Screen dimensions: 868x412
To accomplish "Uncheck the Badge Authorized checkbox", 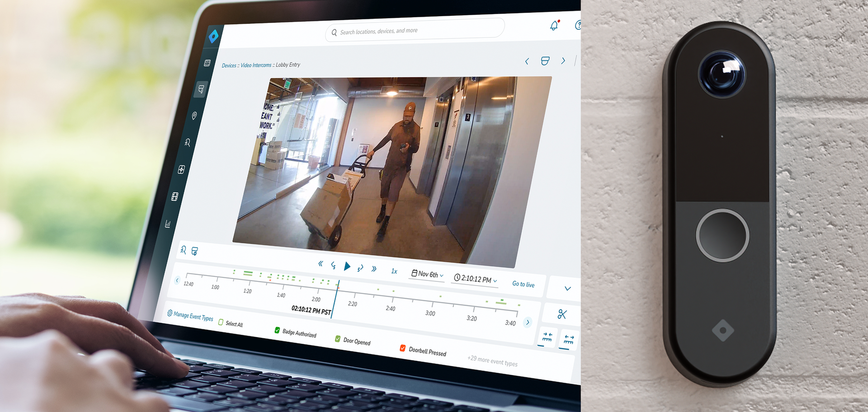I will tap(277, 330).
